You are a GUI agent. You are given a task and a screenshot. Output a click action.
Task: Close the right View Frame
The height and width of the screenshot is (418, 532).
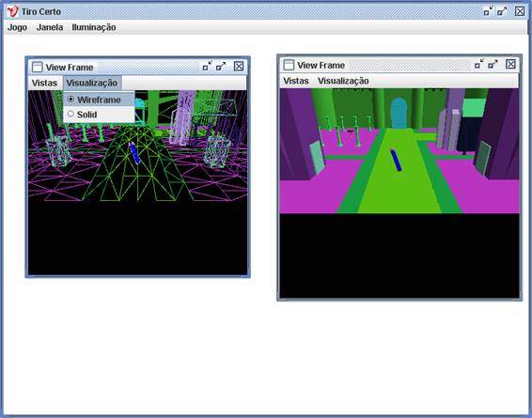click(x=510, y=64)
